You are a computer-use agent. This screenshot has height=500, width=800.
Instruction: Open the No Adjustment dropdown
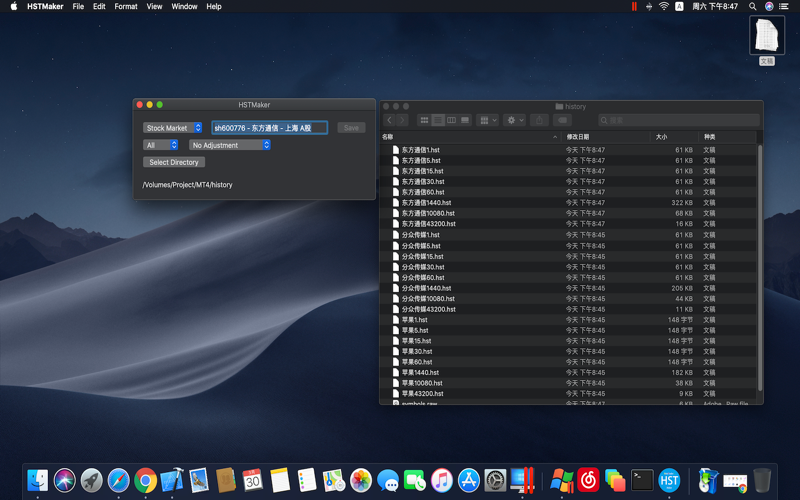tap(230, 145)
